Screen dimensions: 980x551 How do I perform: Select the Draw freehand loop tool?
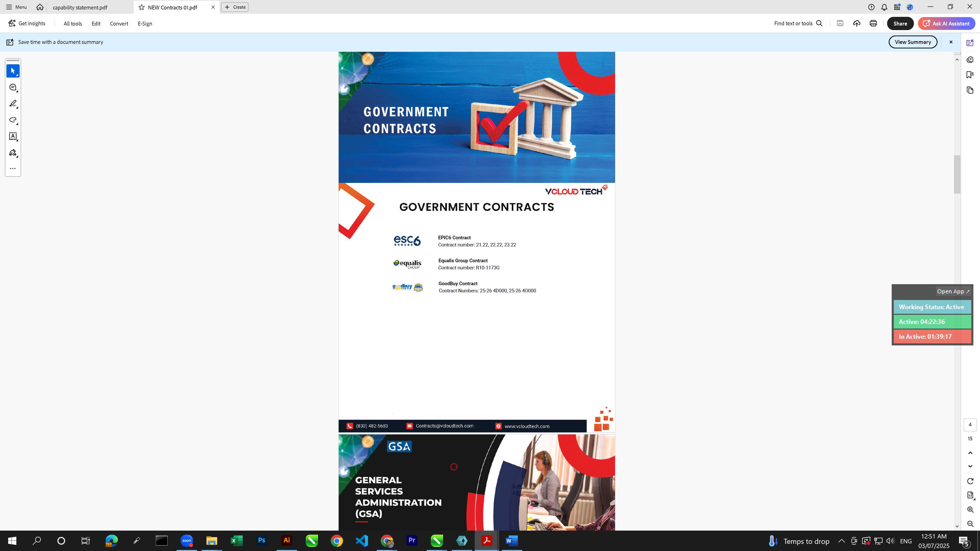coord(13,120)
